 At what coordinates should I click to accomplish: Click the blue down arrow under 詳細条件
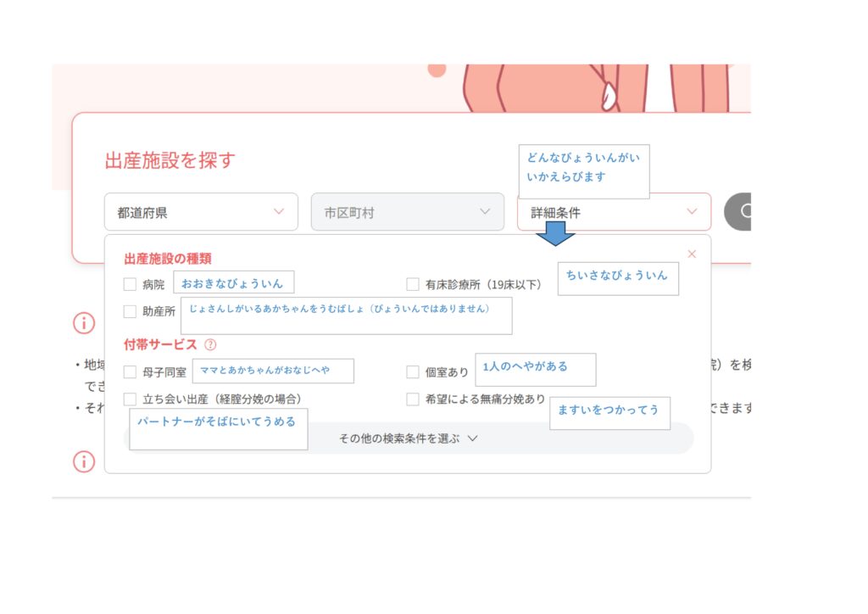(x=557, y=235)
